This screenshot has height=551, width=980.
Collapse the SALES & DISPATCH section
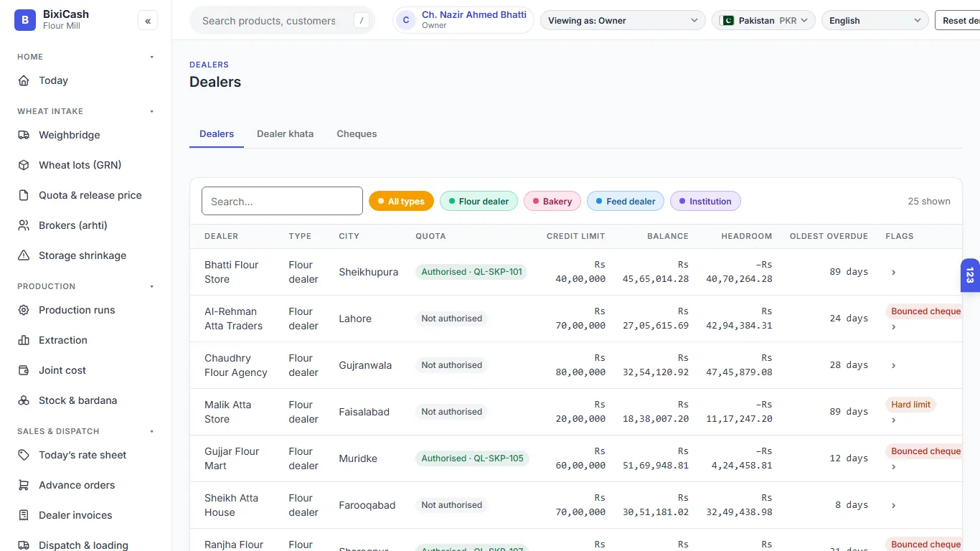pos(151,431)
